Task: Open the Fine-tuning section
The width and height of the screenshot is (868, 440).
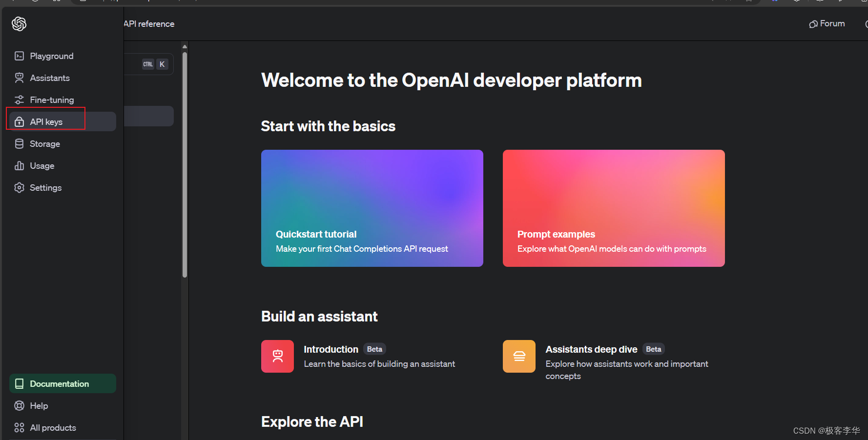Action: point(62,100)
